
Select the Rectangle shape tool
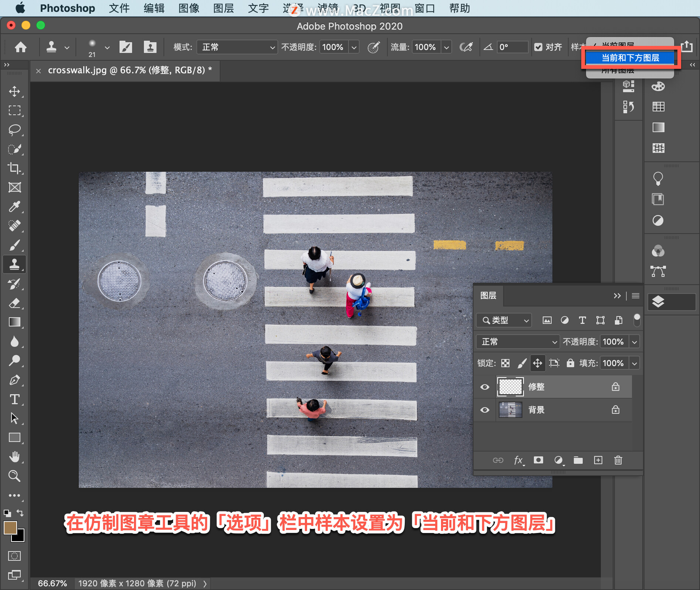14,438
